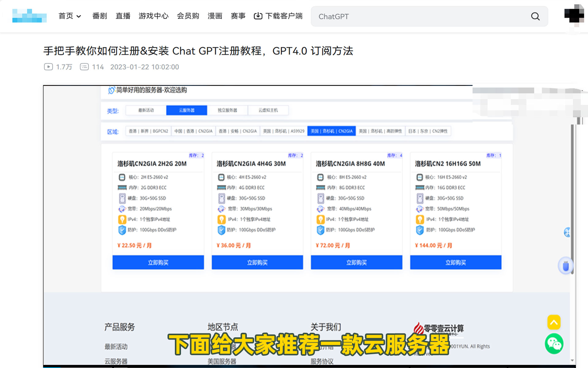This screenshot has height=368, width=588.
Task: Select region 美国 | 洛杉矶 | AS9929
Action: (284, 131)
